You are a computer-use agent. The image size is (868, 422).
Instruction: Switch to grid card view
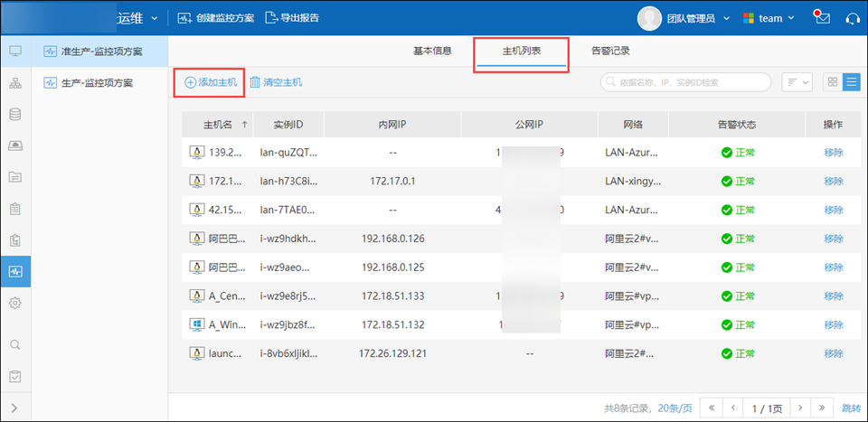(x=833, y=82)
